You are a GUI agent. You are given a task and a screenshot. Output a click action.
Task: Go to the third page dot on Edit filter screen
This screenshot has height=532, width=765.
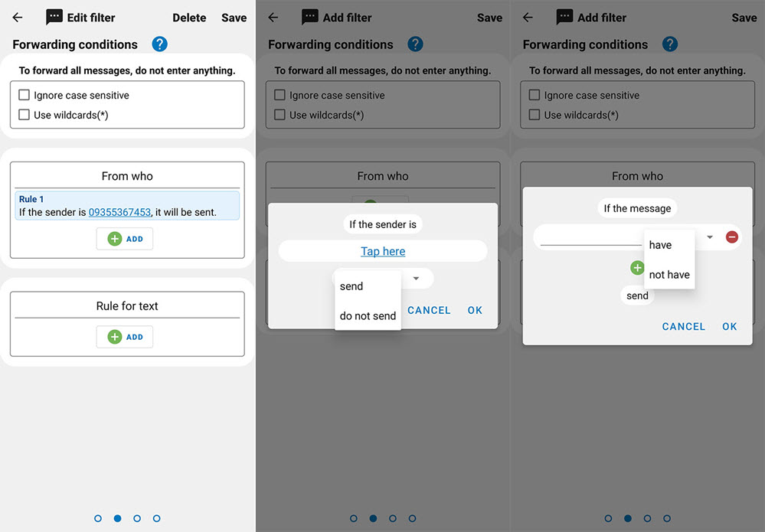137,518
